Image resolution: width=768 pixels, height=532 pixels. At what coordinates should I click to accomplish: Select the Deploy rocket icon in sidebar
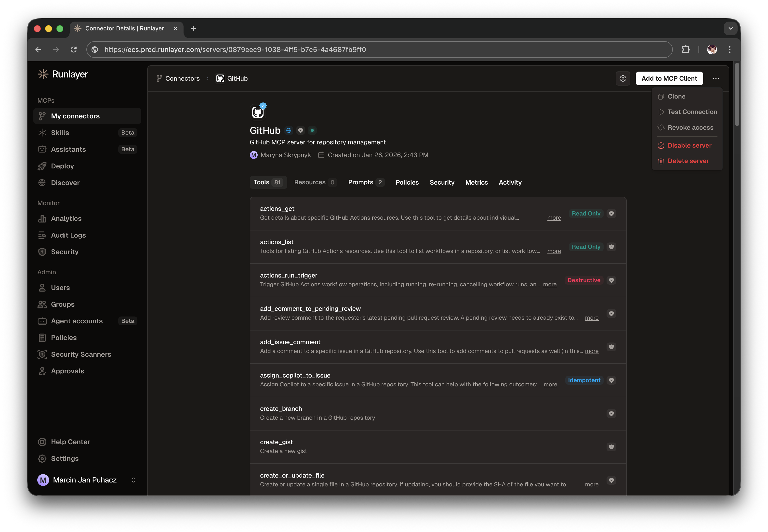point(42,166)
